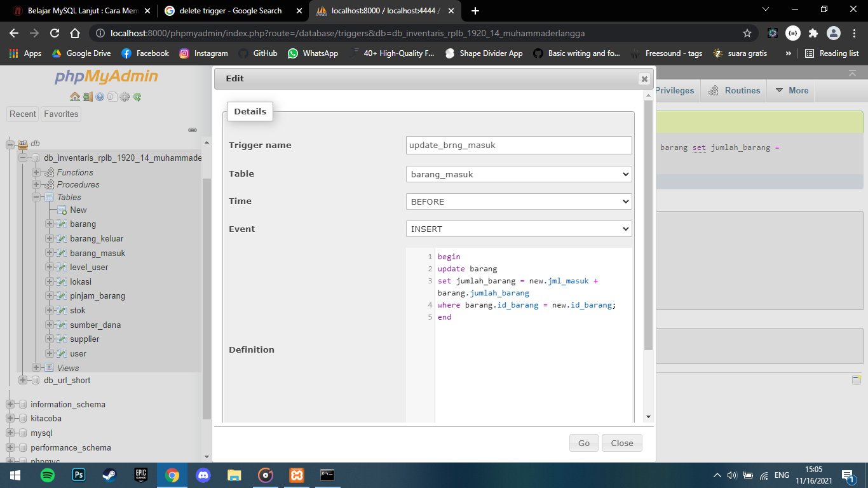The width and height of the screenshot is (868, 488).
Task: Close the Edit dialog with X button
Action: (644, 79)
